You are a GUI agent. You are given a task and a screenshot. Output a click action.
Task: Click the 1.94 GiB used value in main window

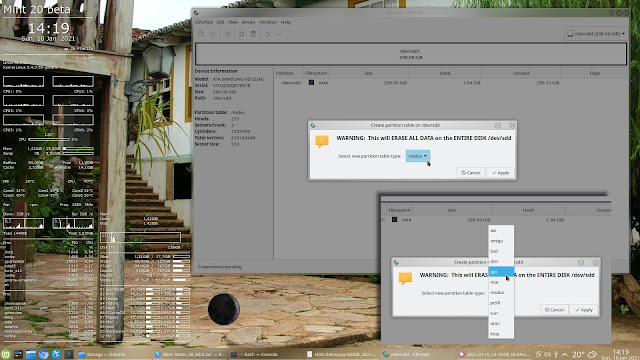tap(471, 82)
